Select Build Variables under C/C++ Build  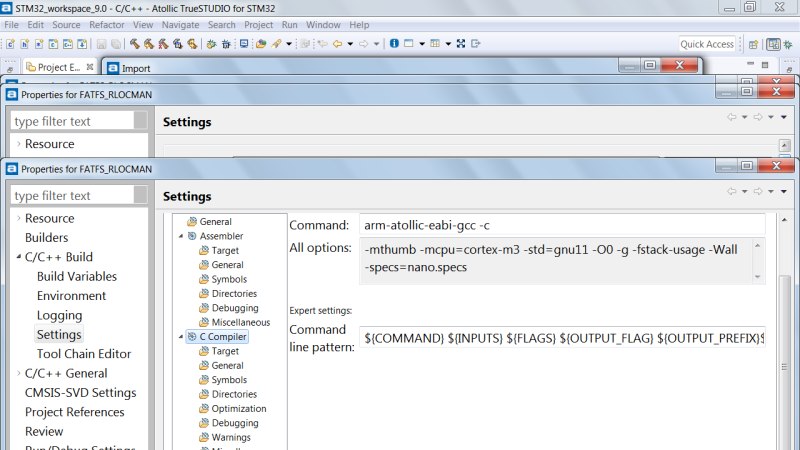pyautogui.click(x=77, y=276)
